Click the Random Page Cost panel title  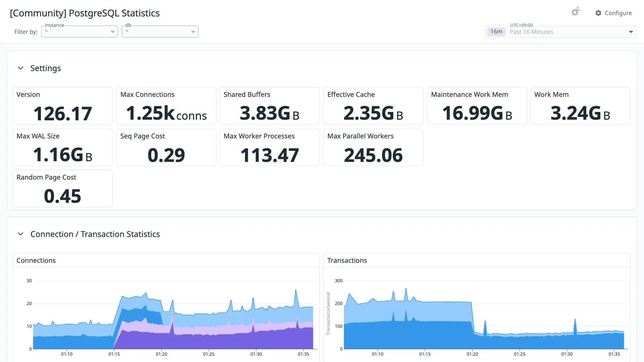(x=46, y=177)
